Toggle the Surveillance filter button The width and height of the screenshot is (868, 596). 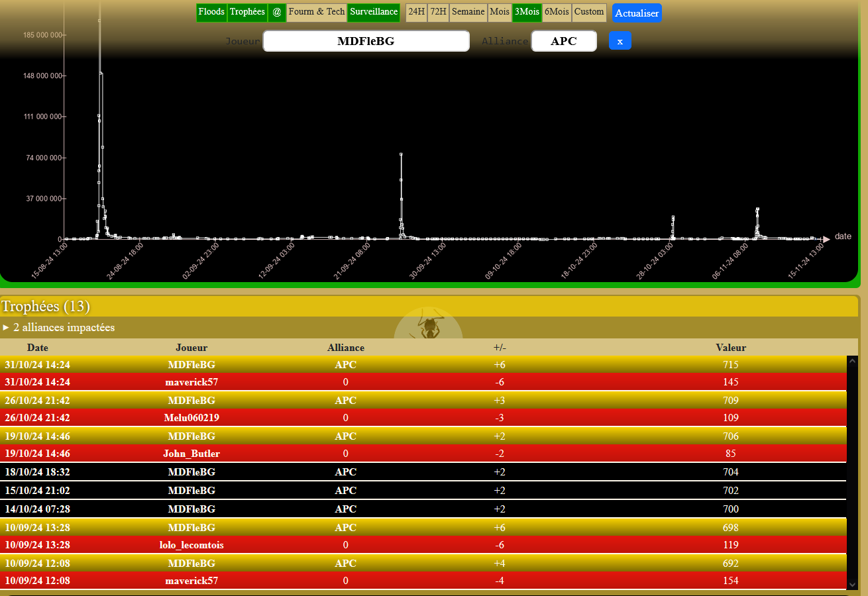coord(374,13)
